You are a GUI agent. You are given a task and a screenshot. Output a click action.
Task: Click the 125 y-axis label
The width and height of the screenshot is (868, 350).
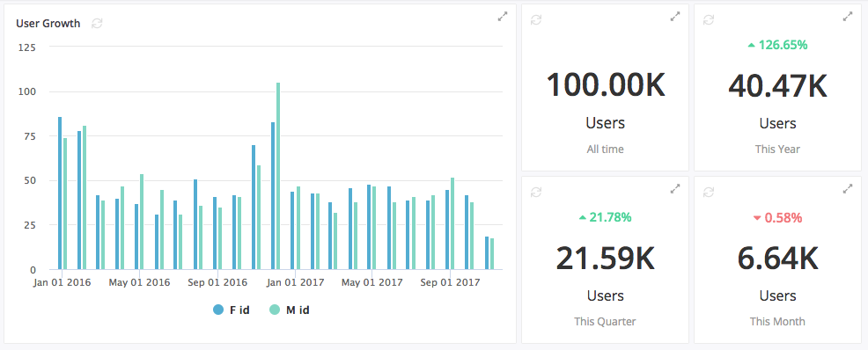(26, 47)
